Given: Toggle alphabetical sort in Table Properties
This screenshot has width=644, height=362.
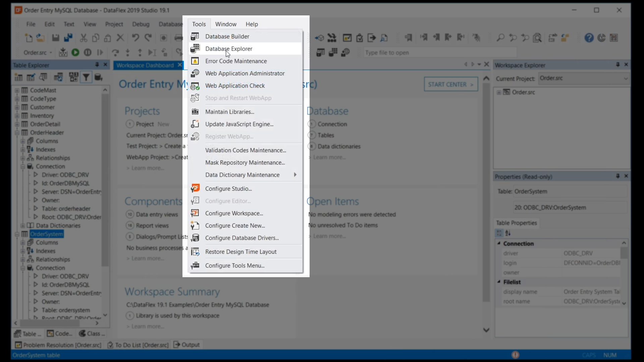Looking at the screenshot, I should tap(508, 233).
